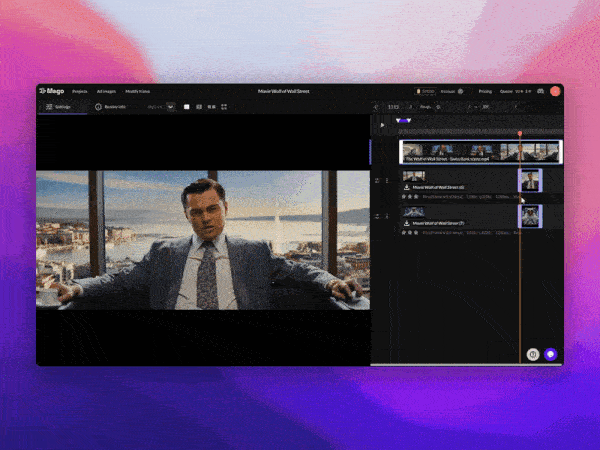This screenshot has width=600, height=450.
Task: Open the third top navigation item
Action: click(138, 91)
